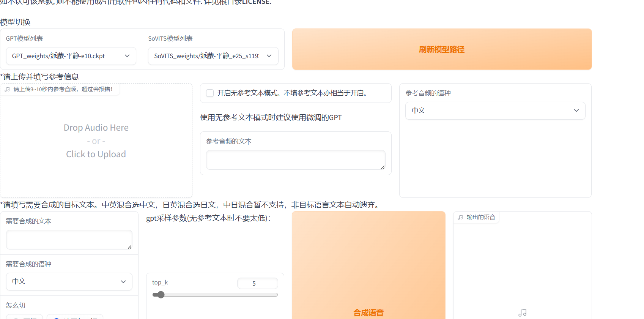Image resolution: width=644 pixels, height=319 pixels.
Task: Click the music note icon beside 输出的语音 label
Action: pos(460,217)
